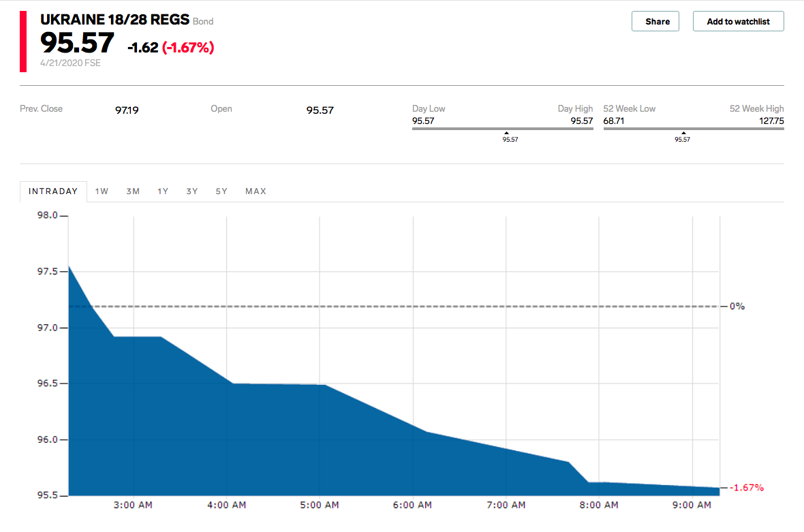Click the "UKRAINE 18/28 REGS" title
This screenshot has width=804, height=532.
coord(115,20)
